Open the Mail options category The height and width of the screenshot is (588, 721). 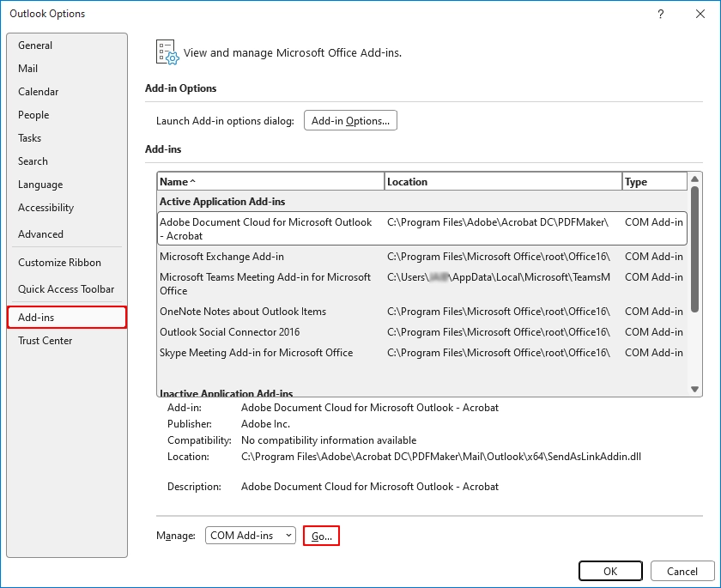(67, 68)
